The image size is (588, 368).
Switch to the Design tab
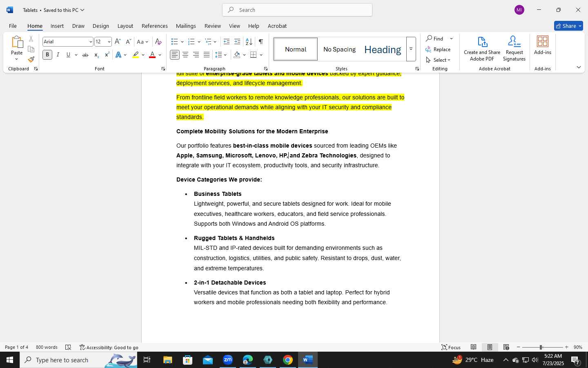(100, 26)
